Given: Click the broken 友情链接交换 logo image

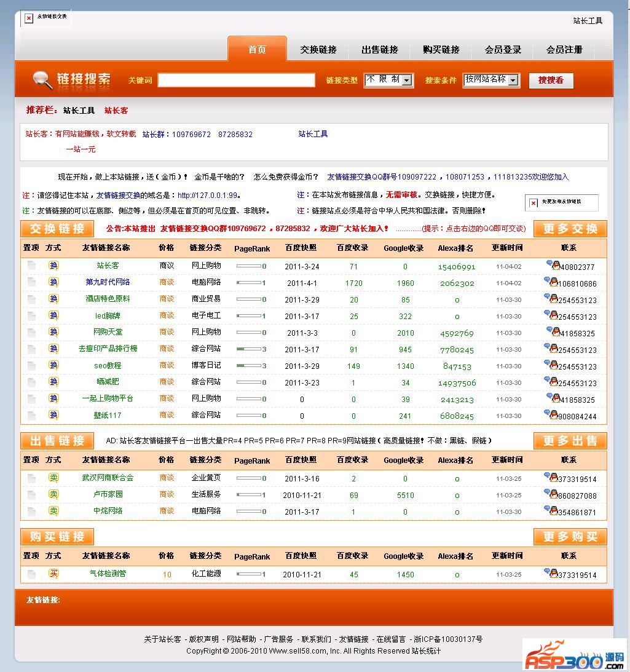Looking at the screenshot, I should 45,18.
